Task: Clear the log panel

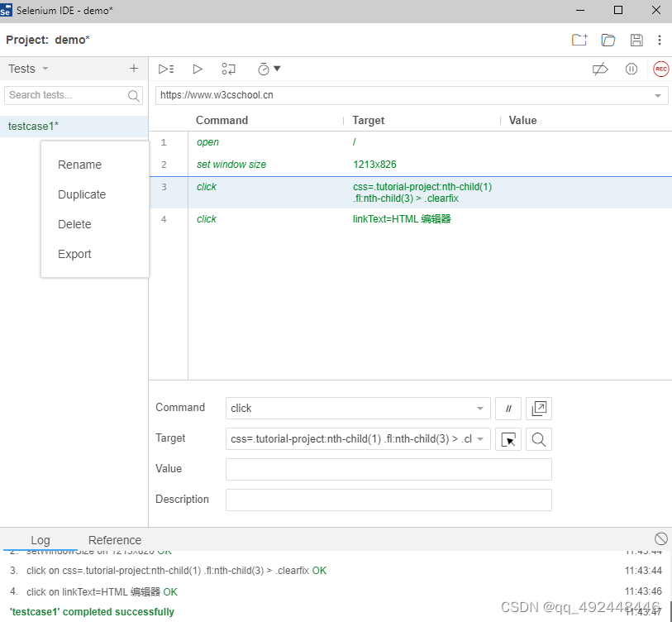Action: tap(660, 539)
